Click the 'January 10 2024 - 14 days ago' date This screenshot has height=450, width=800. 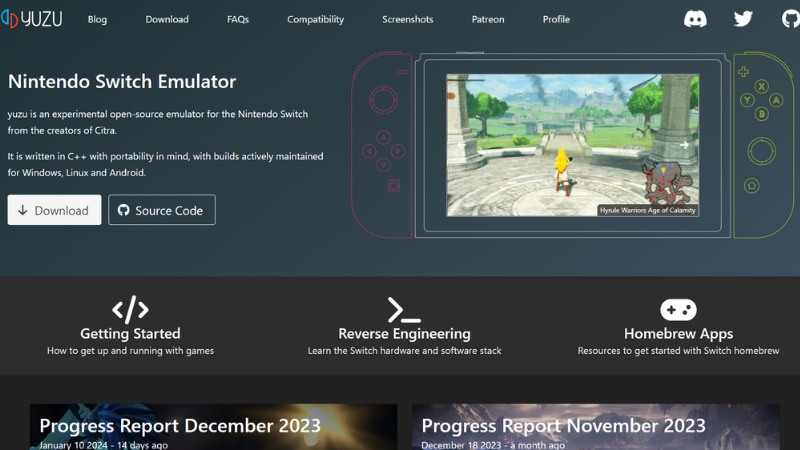(104, 445)
